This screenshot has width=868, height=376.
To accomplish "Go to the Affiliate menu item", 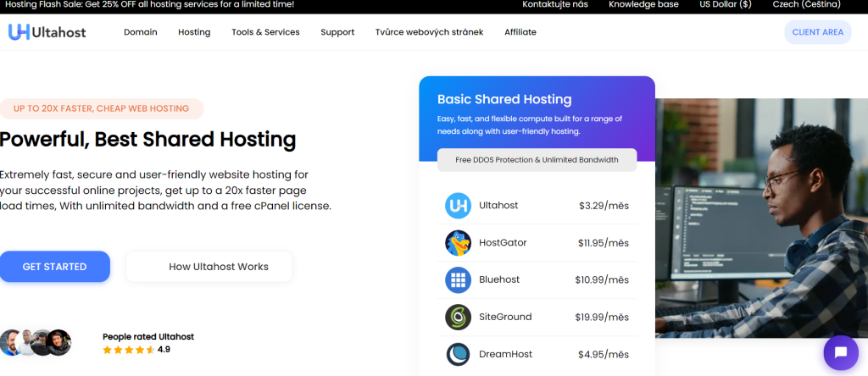I will click(x=520, y=32).
